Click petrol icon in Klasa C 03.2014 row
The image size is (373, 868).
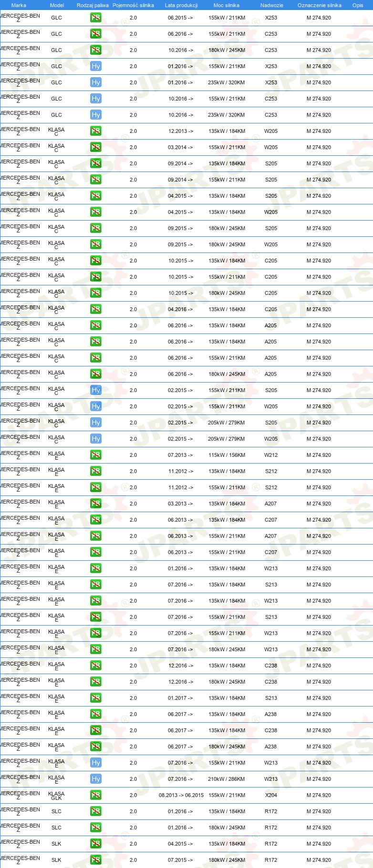95,147
